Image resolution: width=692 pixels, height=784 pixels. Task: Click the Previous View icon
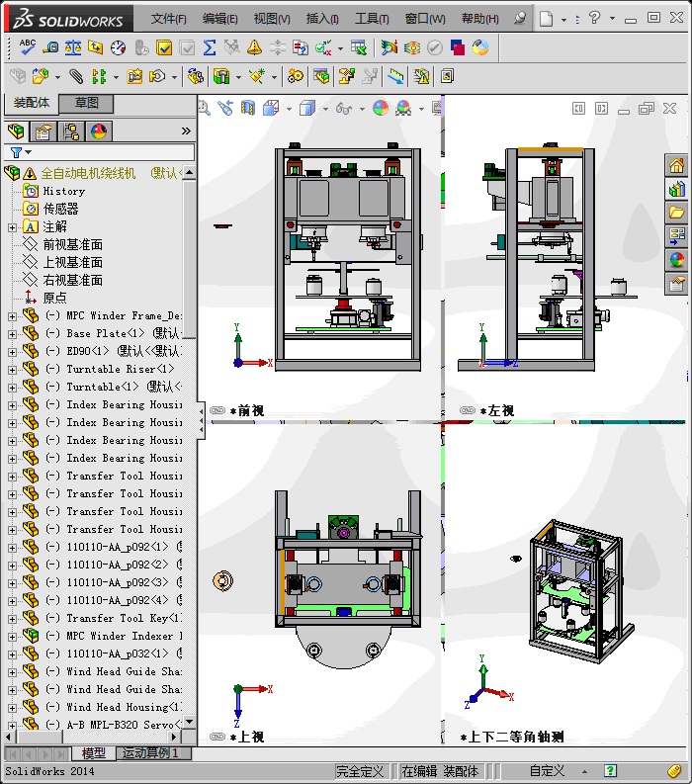coord(225,108)
